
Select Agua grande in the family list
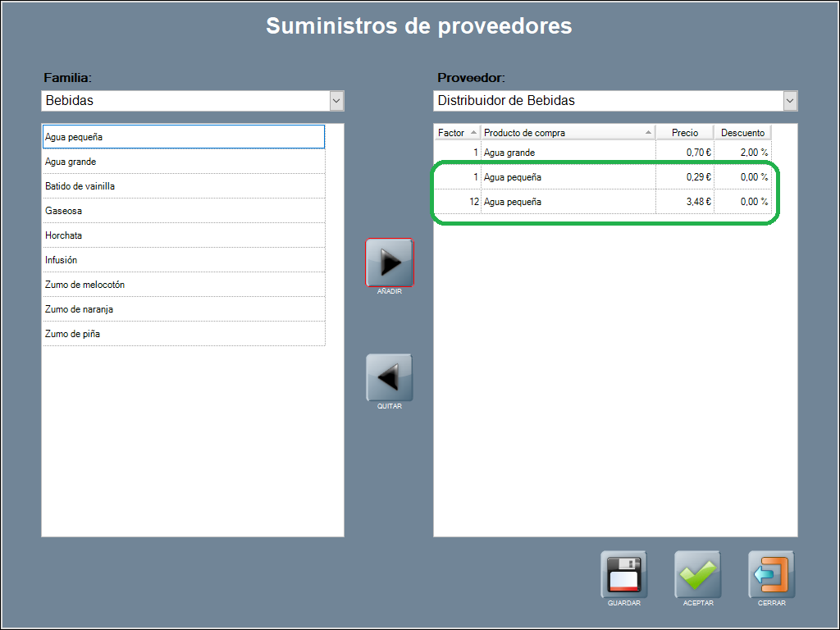click(x=184, y=162)
